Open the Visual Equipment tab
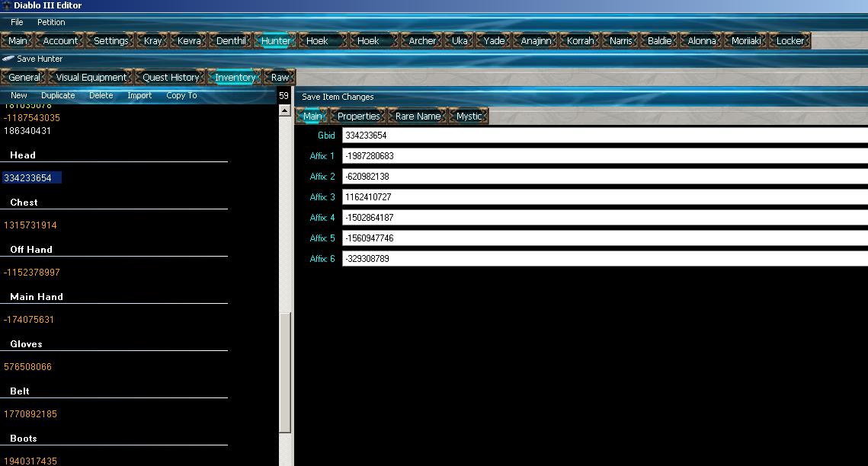Image resolution: width=868 pixels, height=466 pixels. point(91,77)
